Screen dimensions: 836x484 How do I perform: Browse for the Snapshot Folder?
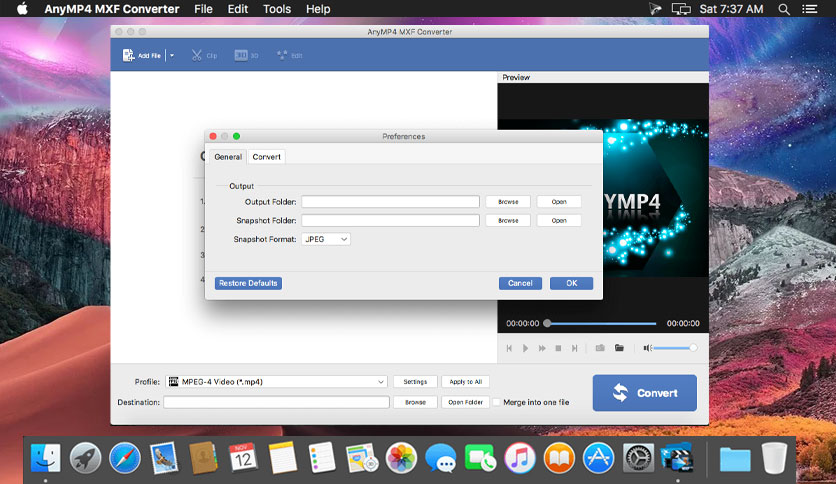pyautogui.click(x=508, y=220)
